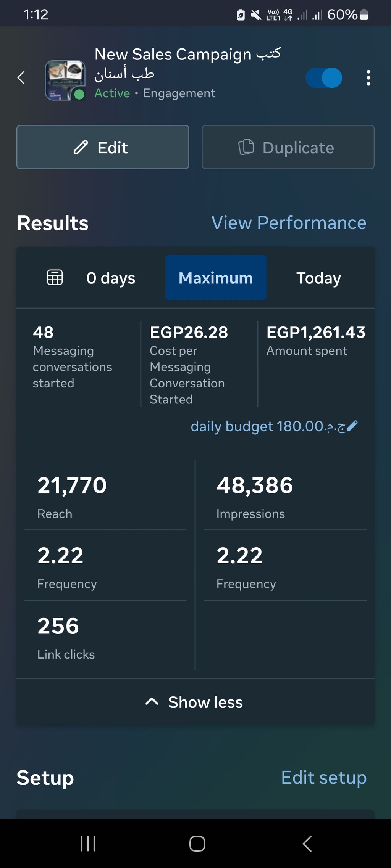
Task: Tap the battery status icon
Action: click(364, 15)
